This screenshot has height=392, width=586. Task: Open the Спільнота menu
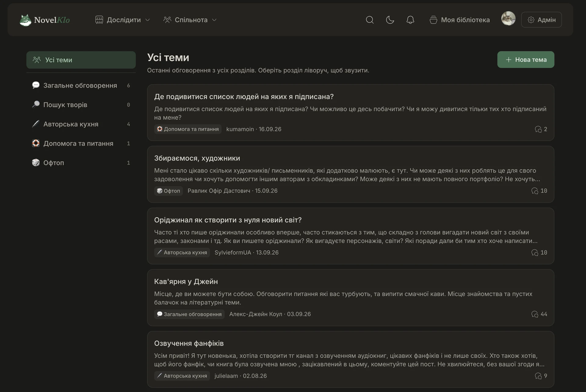190,20
